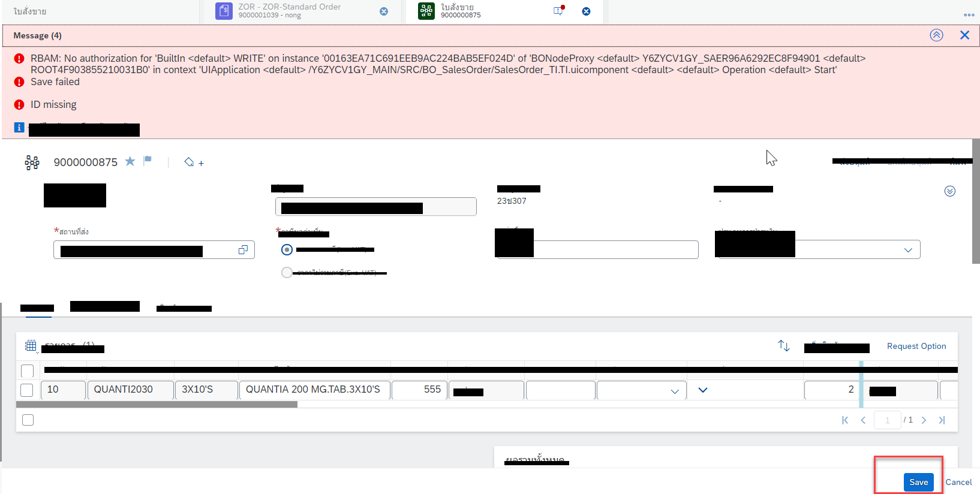Viewport: 980px width, 494px height.
Task: Click the value 23ช307
Action: coord(512,201)
